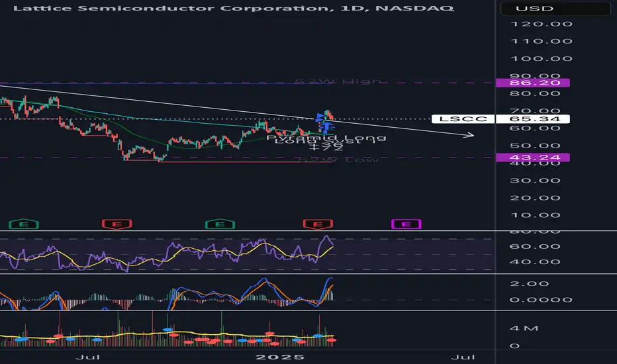Click the LSCC symbol label on price axis
617x364 pixels.
pos(463,119)
